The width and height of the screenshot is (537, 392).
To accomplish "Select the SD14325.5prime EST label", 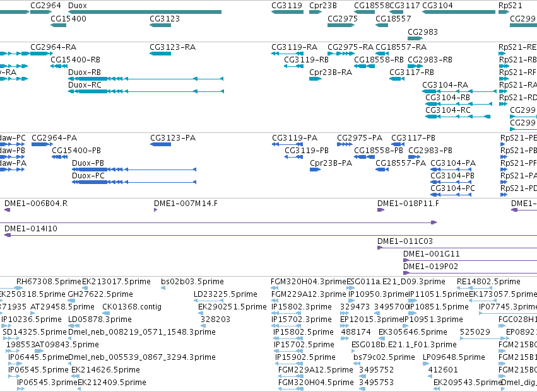I will tap(35, 332).
